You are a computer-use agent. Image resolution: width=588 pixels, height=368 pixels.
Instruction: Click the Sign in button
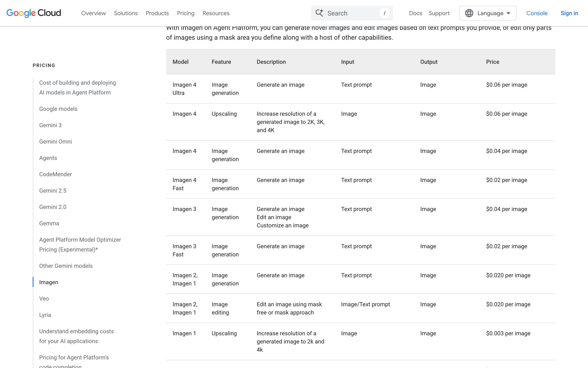click(x=569, y=13)
